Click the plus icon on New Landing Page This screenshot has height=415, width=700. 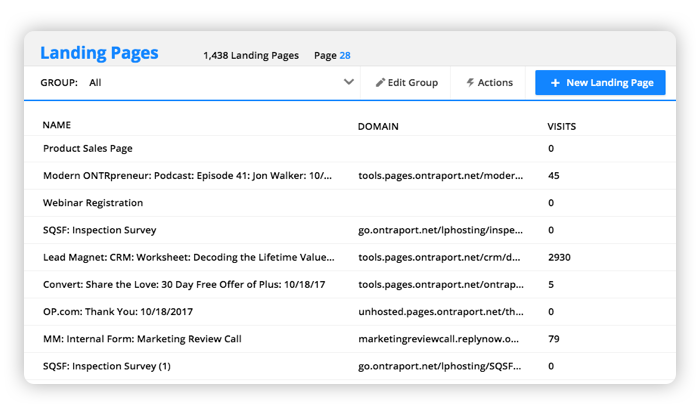click(555, 83)
